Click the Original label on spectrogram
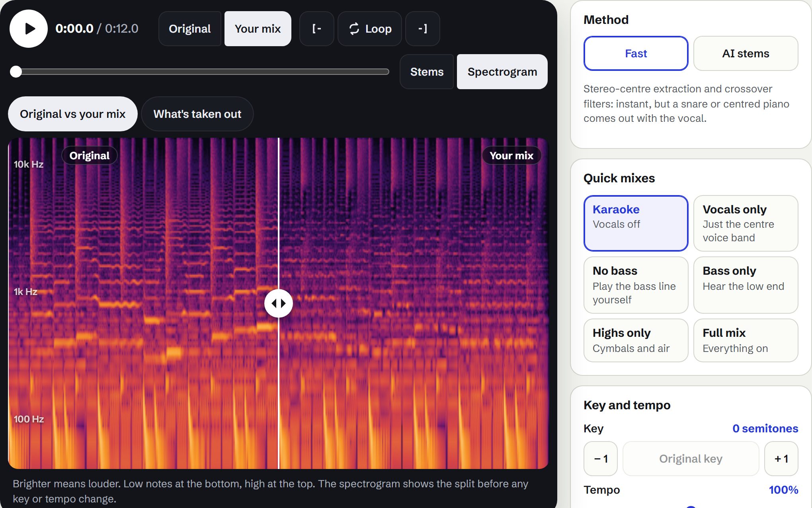This screenshot has width=812, height=508. click(x=90, y=156)
